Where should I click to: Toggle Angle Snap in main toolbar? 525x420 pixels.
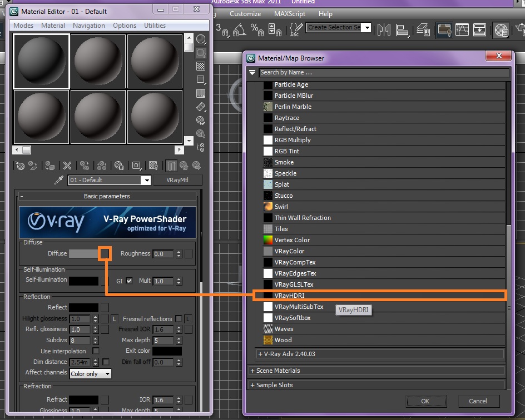coord(239,30)
